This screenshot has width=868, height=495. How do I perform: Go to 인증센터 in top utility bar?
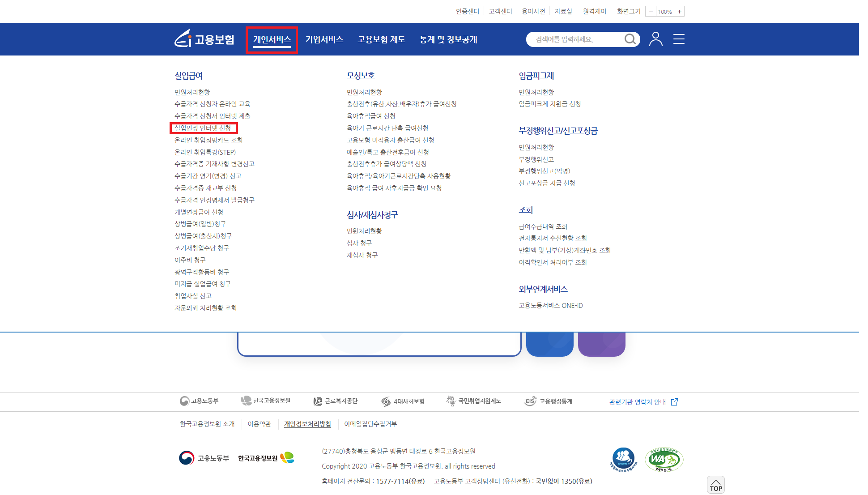point(468,11)
